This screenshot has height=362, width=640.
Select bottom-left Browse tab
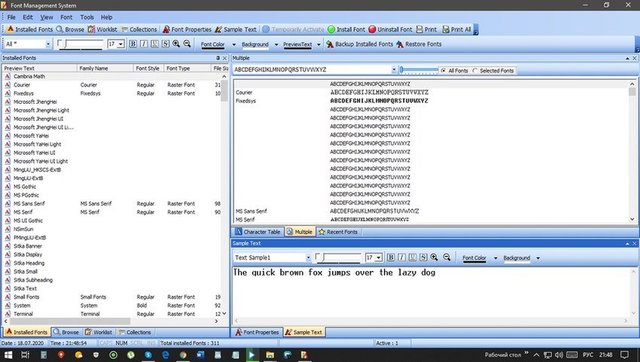[x=66, y=332]
